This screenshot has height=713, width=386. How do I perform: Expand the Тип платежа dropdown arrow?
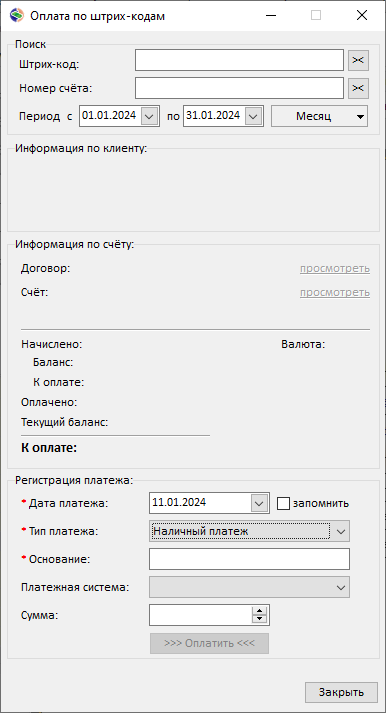pos(341,531)
